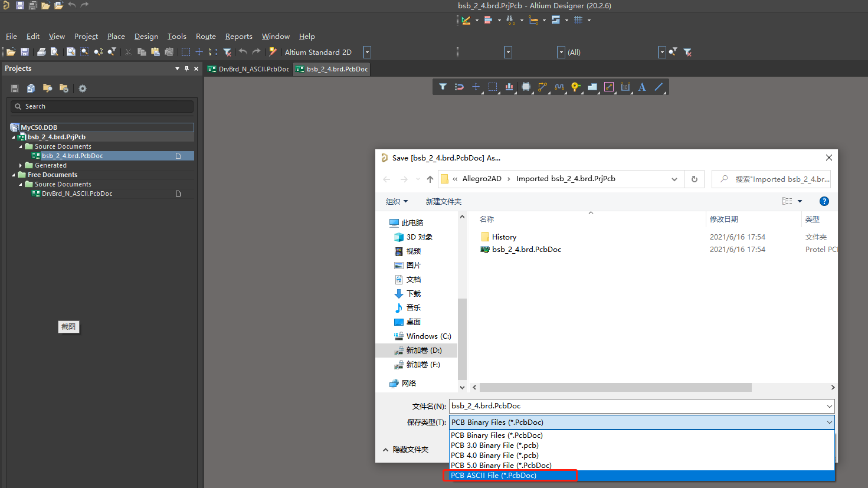Pick the selection rectangle tool in Active Bar
This screenshot has width=868, height=488.
pos(493,87)
